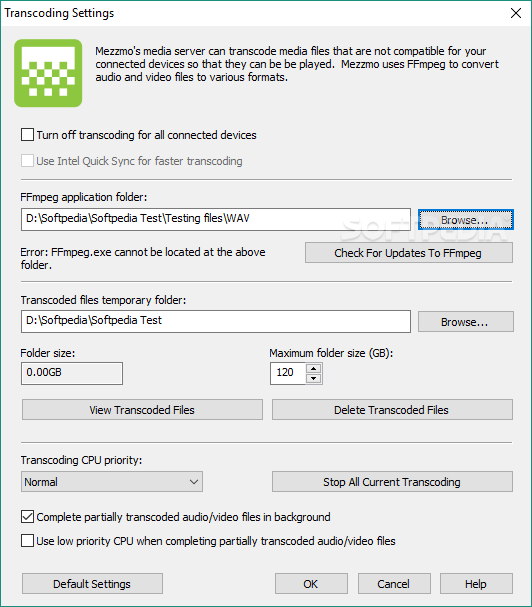Click the 'Folder size:' label
Screen dimensions: 532x607
click(x=48, y=353)
